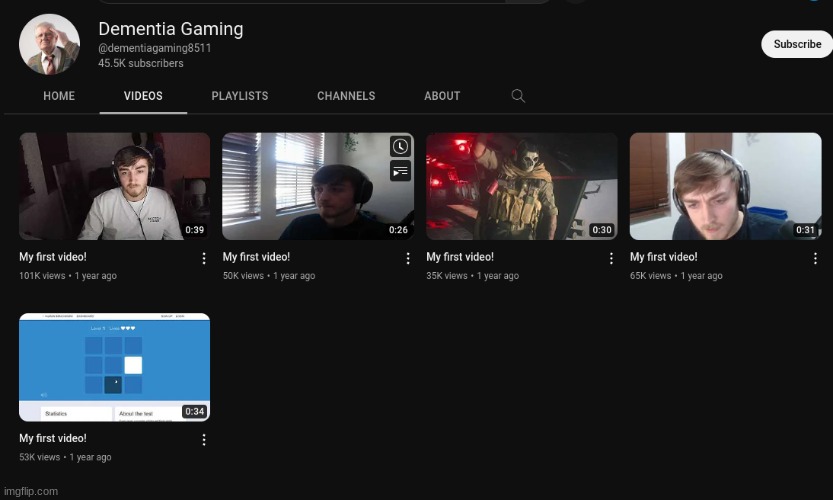This screenshot has height=500, width=833.
Task: Click the '65K views • 1 year ago' text
Action: [676, 276]
